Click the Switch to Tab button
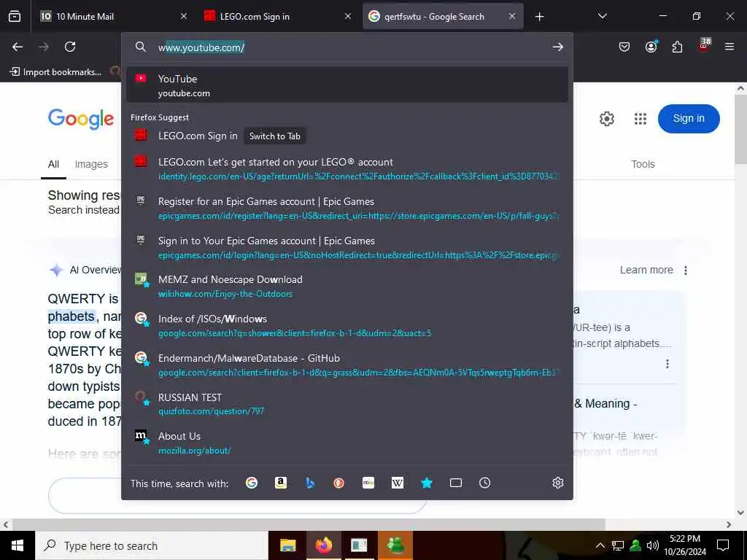The width and height of the screenshot is (747, 560). click(x=275, y=136)
